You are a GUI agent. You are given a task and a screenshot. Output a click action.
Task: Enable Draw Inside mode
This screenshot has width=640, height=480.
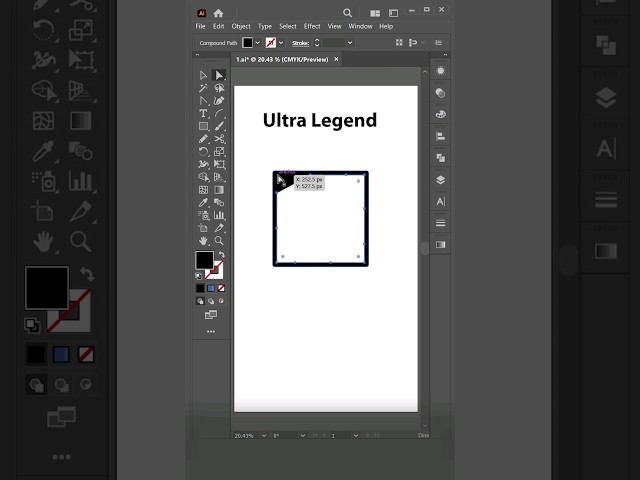click(221, 301)
